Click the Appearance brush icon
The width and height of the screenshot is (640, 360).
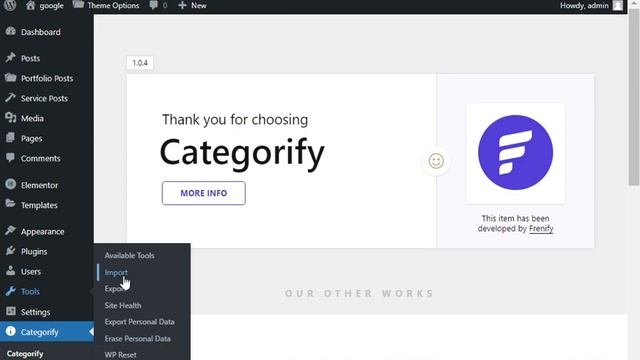(11, 231)
